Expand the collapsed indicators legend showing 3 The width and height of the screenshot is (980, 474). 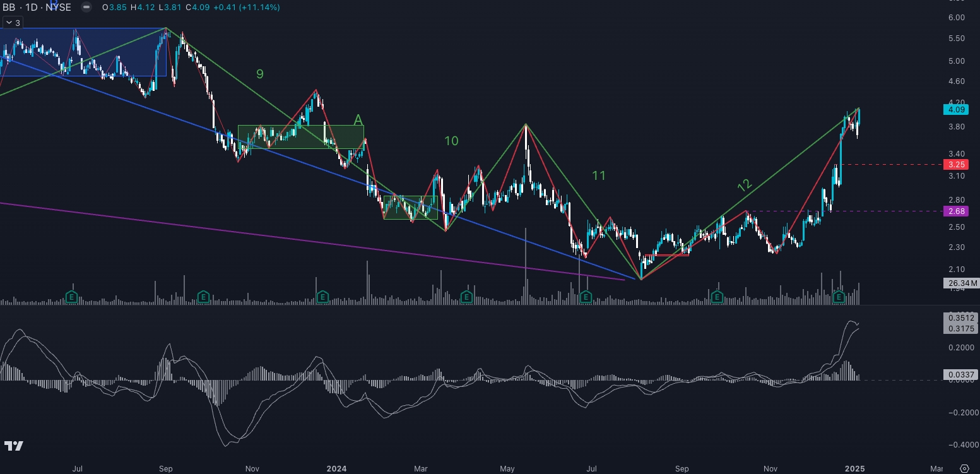tap(12, 23)
